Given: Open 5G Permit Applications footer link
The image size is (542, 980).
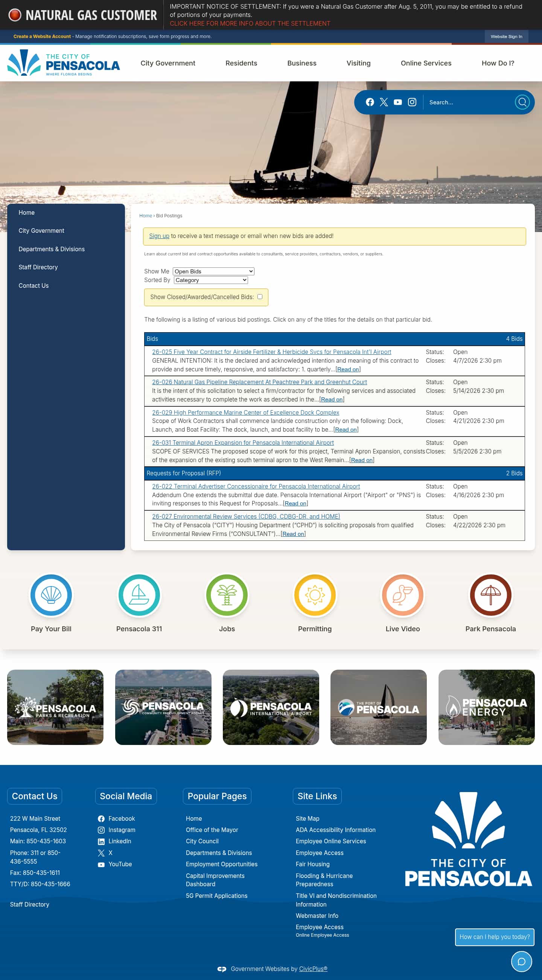Looking at the screenshot, I should 216,896.
